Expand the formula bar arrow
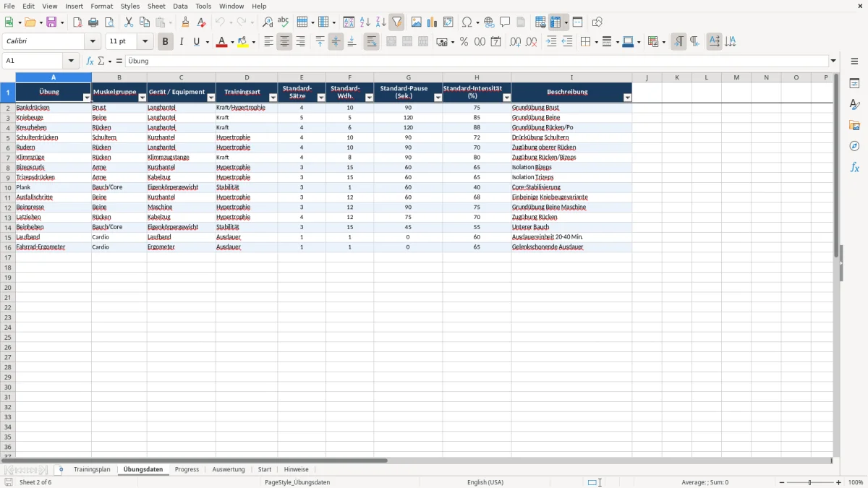 click(x=833, y=61)
